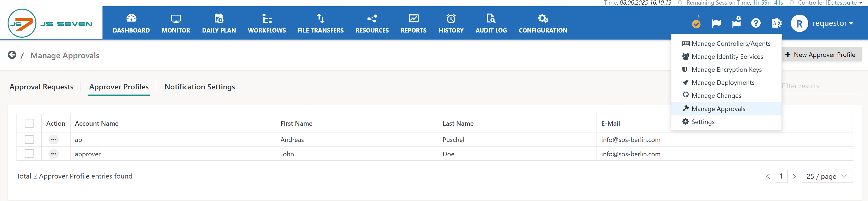This screenshot has height=201, width=868.
Task: Click the Remaining Session Time value
Action: (x=768, y=3)
